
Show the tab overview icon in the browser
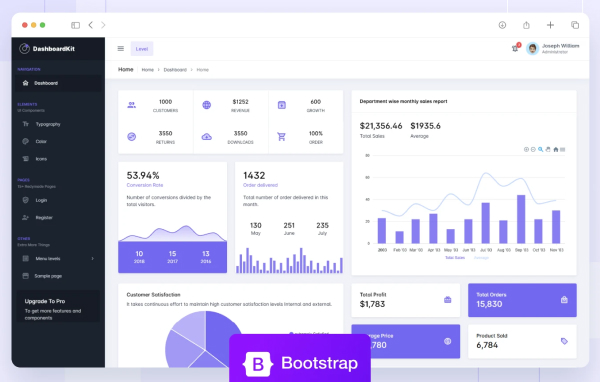tap(575, 25)
